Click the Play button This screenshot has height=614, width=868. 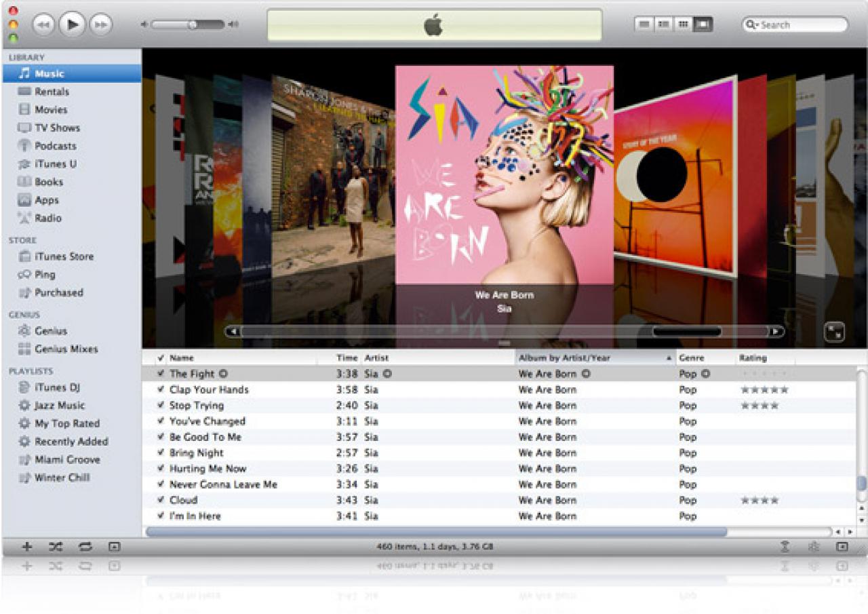pyautogui.click(x=72, y=24)
